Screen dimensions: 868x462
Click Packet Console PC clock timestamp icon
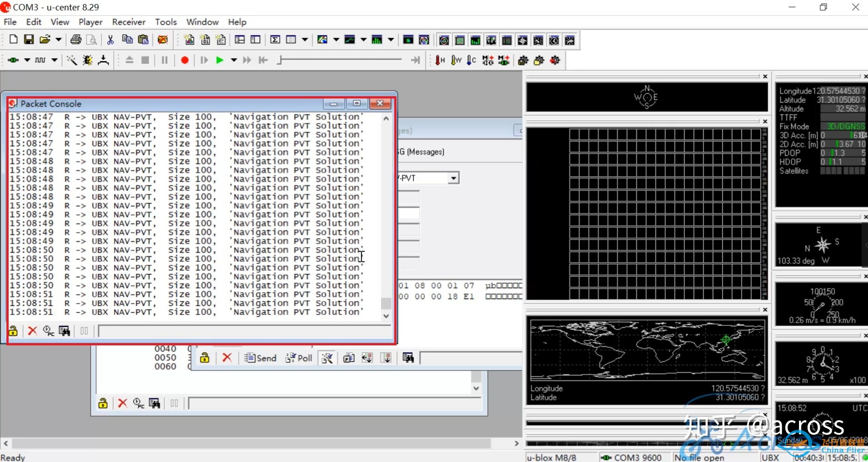click(49, 331)
